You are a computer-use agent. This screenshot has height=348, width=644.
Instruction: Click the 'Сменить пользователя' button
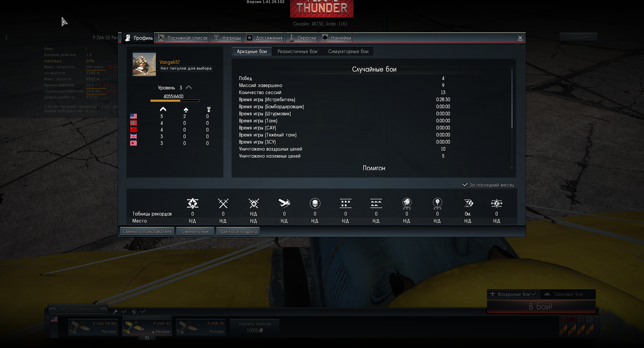tap(147, 231)
